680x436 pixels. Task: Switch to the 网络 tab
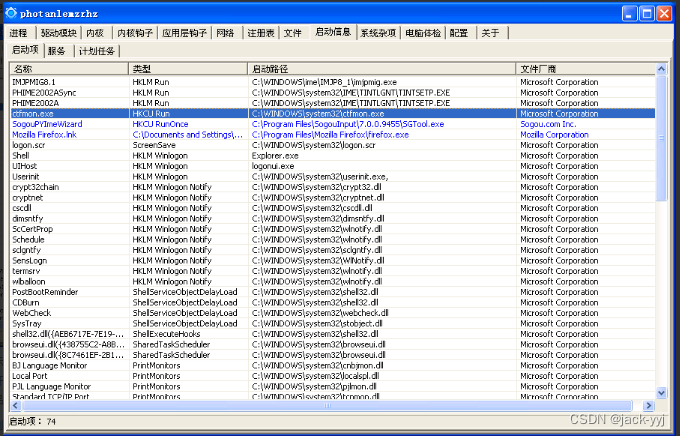[x=226, y=33]
